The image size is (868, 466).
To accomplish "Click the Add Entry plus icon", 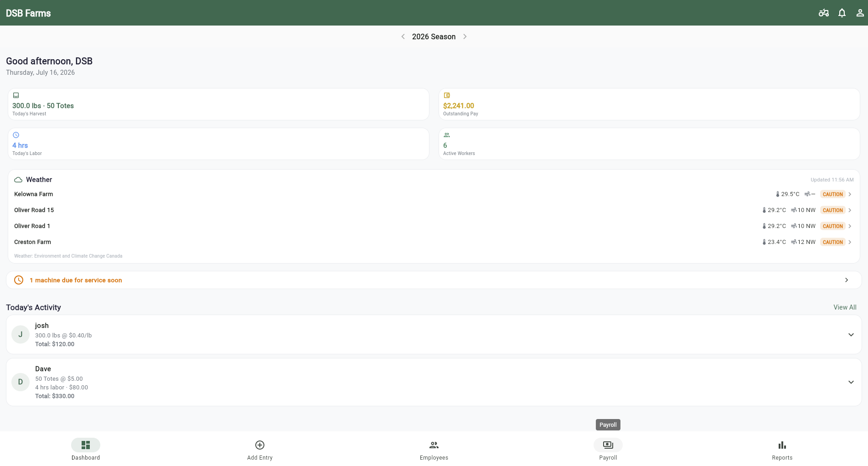I will pos(260,445).
